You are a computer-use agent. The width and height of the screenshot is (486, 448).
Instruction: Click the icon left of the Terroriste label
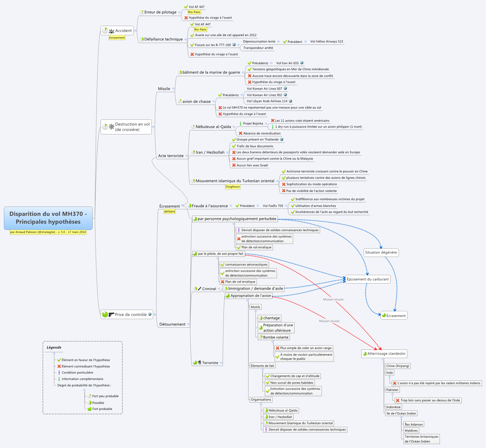point(200,363)
